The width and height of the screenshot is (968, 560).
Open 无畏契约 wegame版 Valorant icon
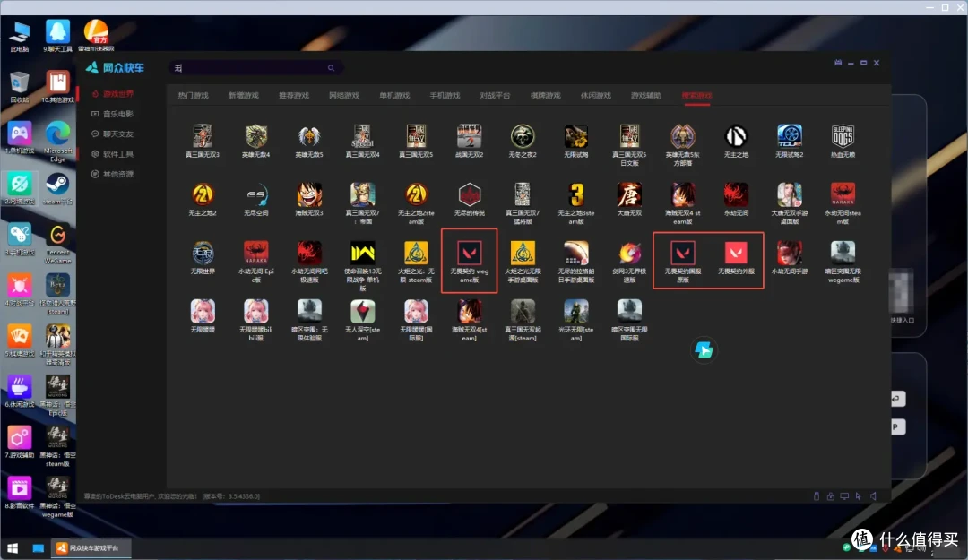[x=469, y=253]
